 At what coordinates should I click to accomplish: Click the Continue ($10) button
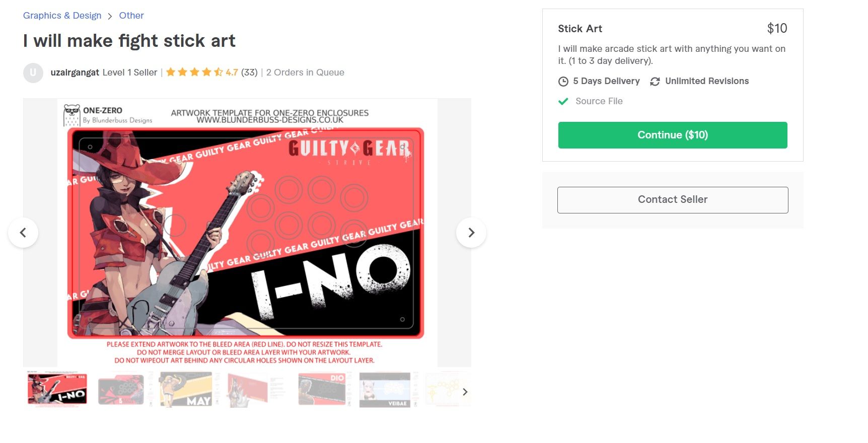point(673,135)
